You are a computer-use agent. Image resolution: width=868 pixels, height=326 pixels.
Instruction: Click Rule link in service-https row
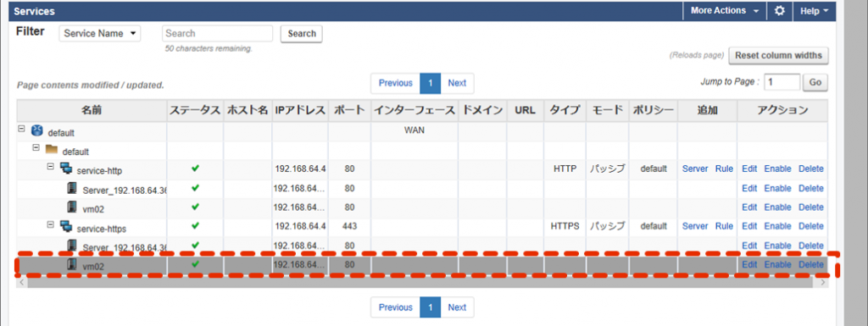(x=724, y=226)
